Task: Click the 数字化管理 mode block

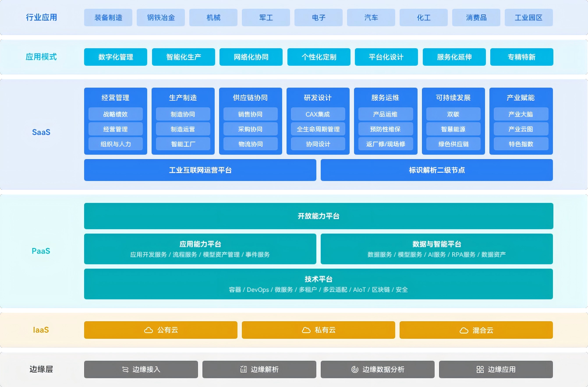Action: tap(116, 57)
